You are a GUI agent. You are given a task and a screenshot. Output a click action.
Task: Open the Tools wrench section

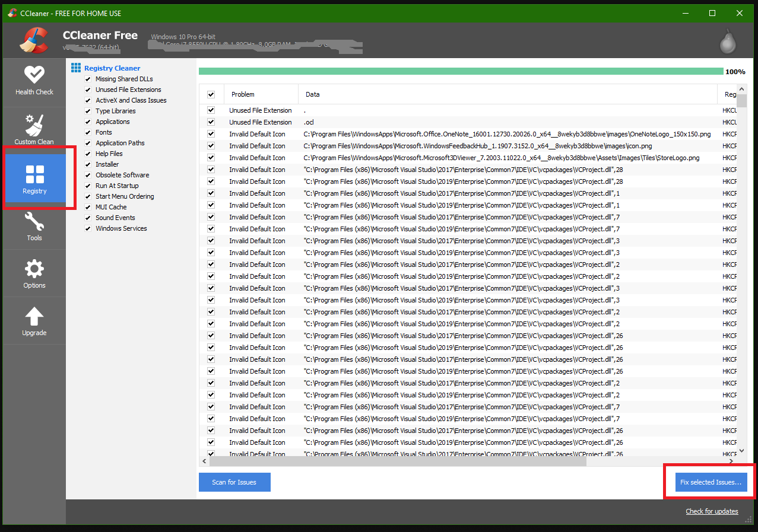(34, 226)
